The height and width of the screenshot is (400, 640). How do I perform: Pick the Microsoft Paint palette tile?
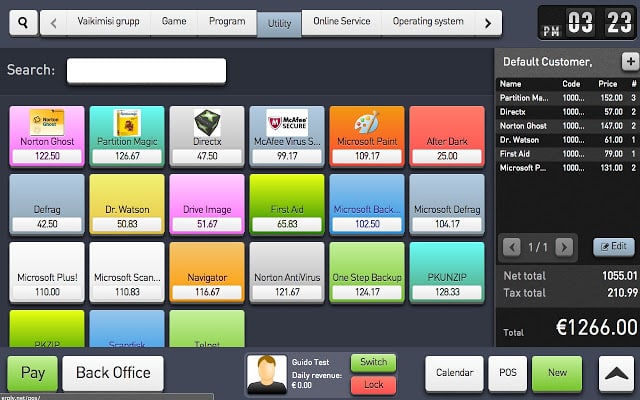pyautogui.click(x=367, y=136)
